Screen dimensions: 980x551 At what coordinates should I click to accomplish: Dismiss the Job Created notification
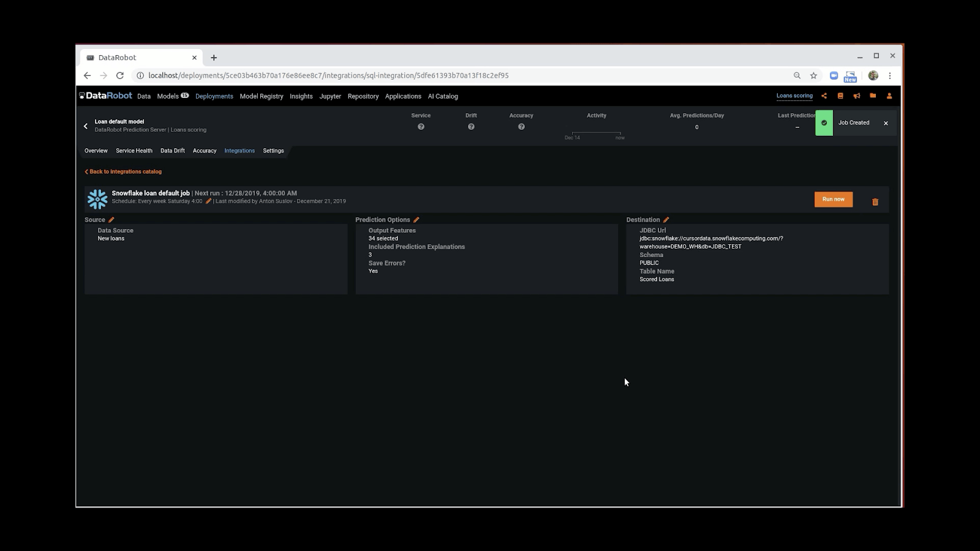[886, 123]
